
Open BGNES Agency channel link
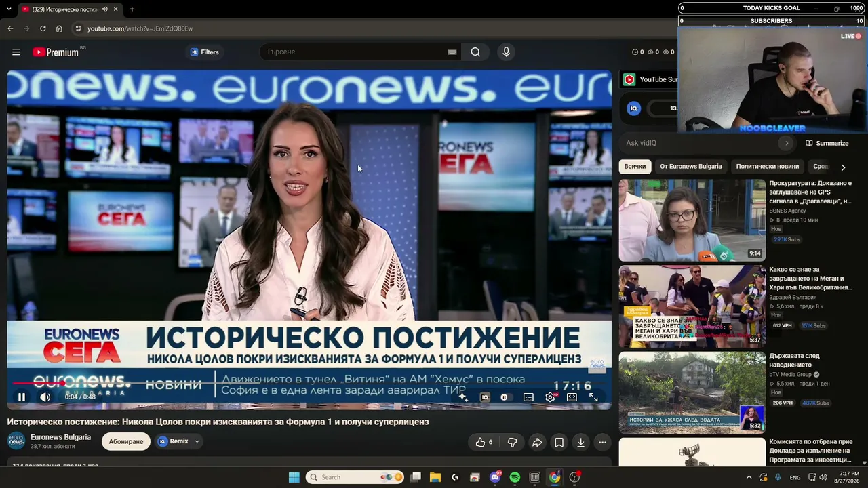coord(787,211)
